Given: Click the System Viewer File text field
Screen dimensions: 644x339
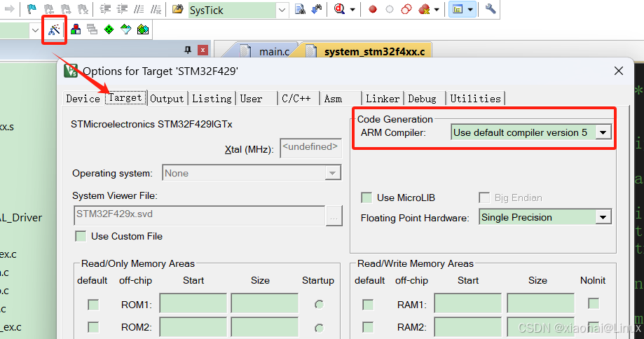Looking at the screenshot, I should (200, 216).
